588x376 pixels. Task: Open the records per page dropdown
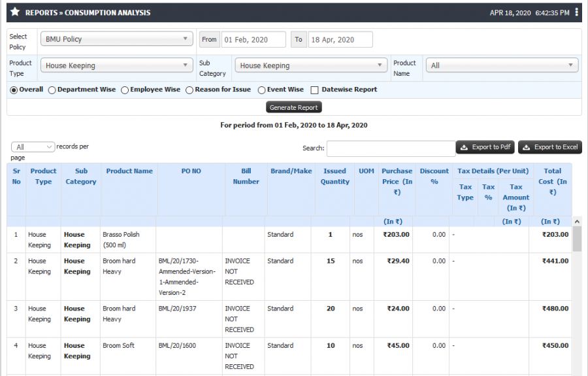point(33,146)
